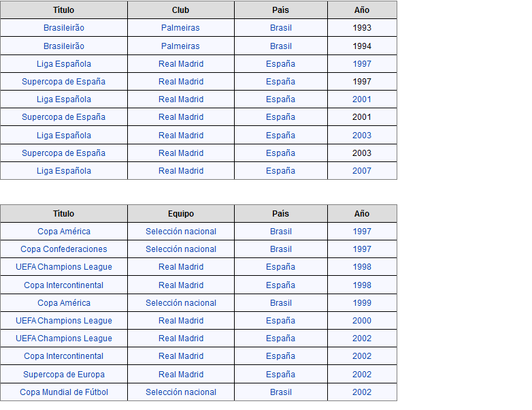Open the Supercopa de Europa link
Viewport: 532px width, 410px height.
(64, 374)
